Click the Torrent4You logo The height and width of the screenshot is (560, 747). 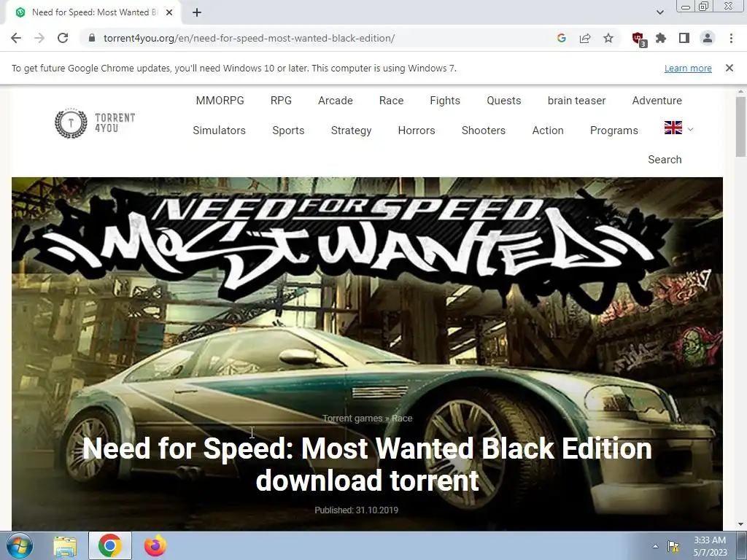[x=95, y=123]
